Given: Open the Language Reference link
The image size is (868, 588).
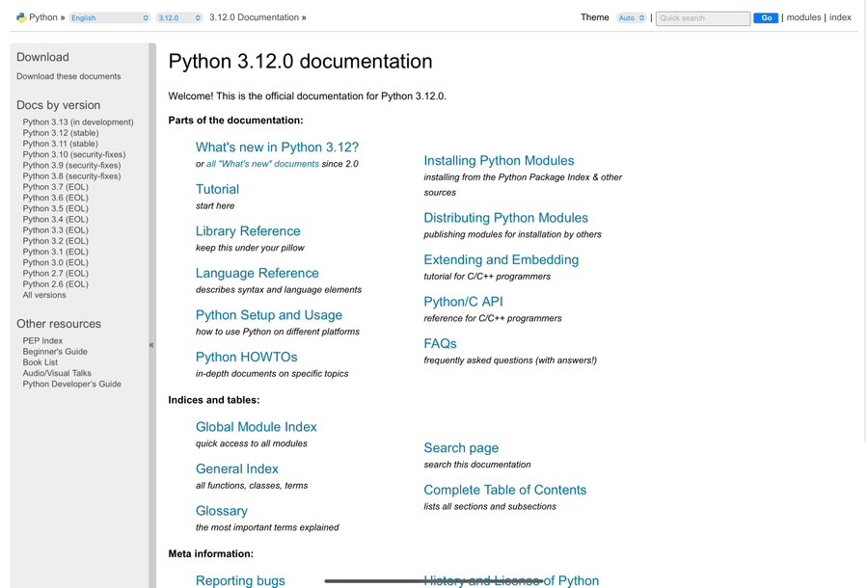Looking at the screenshot, I should (257, 273).
